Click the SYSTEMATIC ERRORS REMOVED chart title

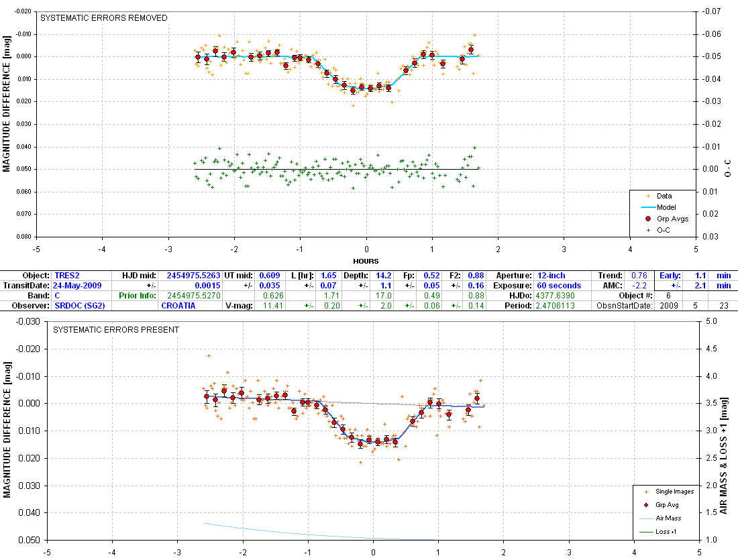pos(103,18)
